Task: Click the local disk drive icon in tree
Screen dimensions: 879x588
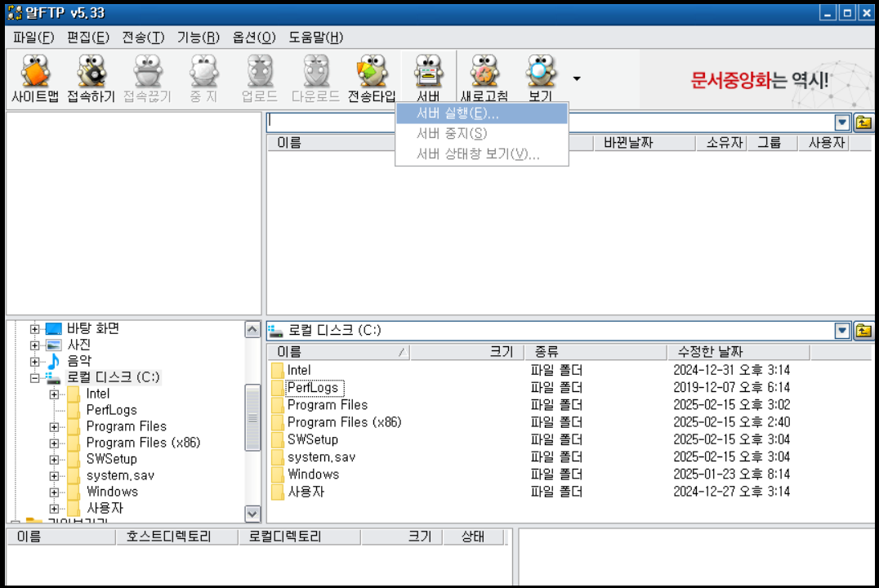Action: pos(54,377)
